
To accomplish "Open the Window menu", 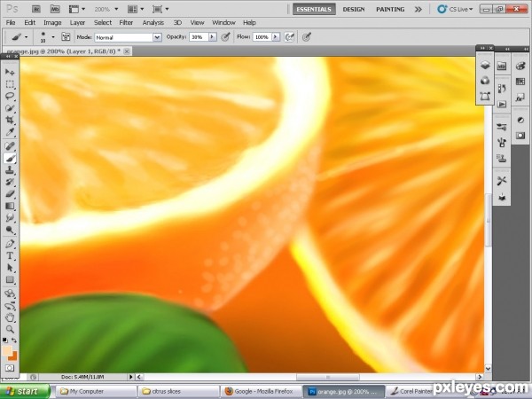I will pos(223,23).
